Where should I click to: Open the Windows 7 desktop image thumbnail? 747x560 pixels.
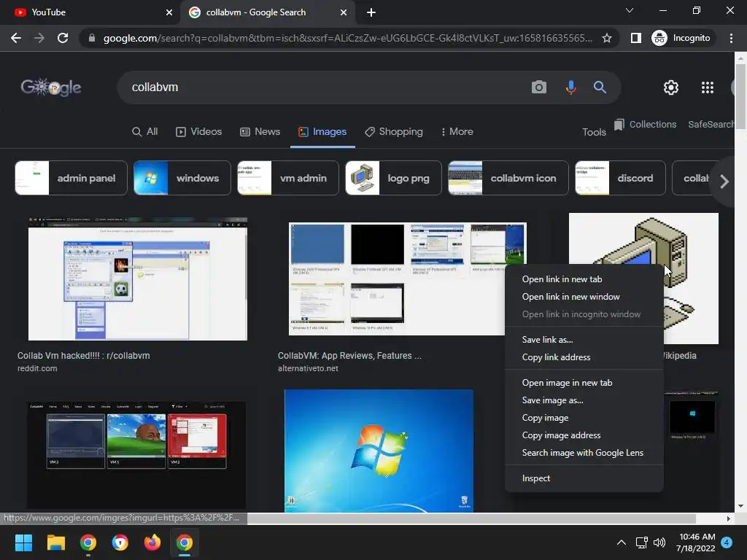tap(379, 451)
